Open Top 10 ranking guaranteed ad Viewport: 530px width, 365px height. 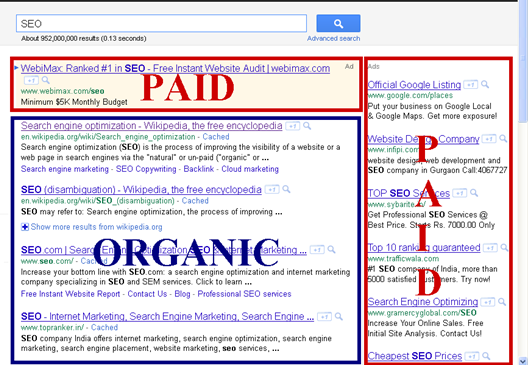point(424,247)
